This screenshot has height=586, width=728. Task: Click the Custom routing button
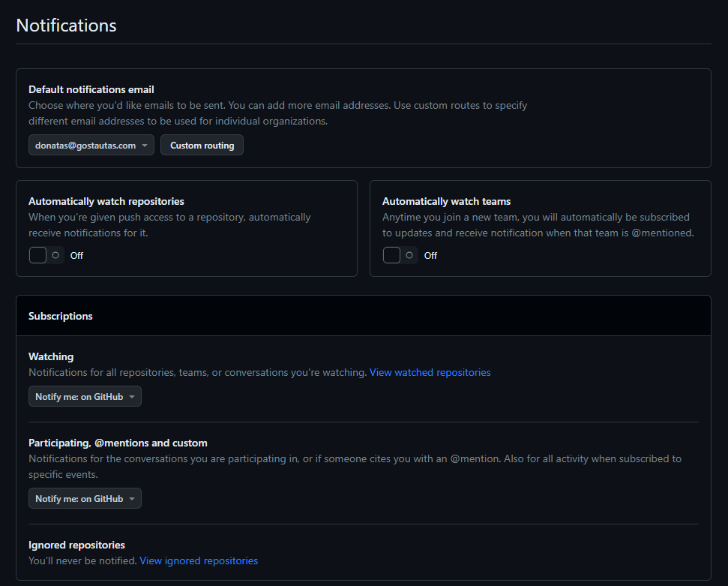202,145
